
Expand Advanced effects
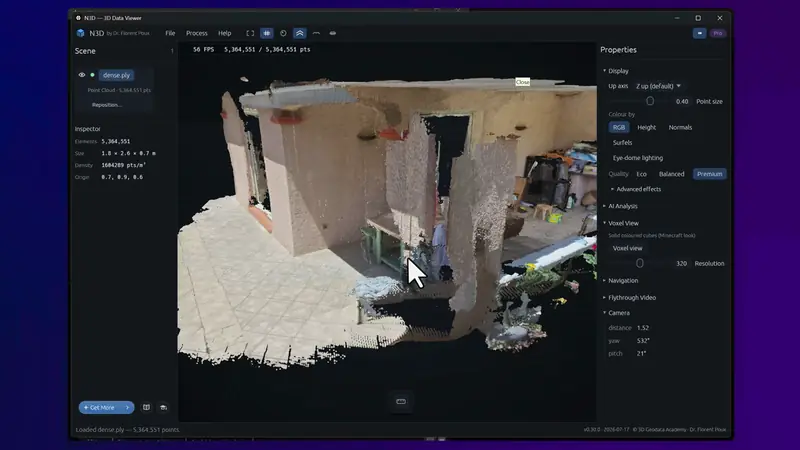(x=636, y=189)
